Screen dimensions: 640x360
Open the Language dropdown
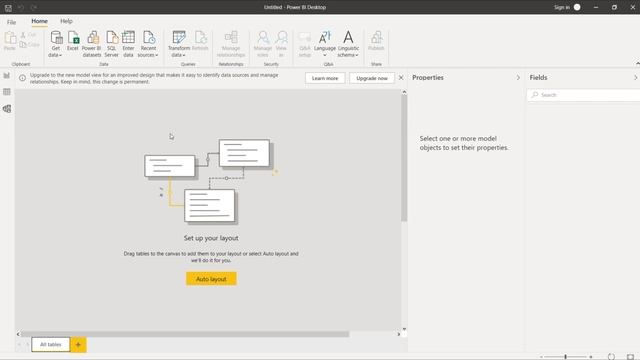click(325, 44)
